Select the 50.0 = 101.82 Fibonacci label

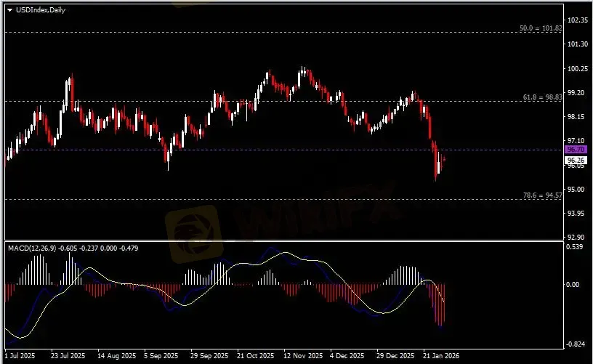pyautogui.click(x=541, y=28)
